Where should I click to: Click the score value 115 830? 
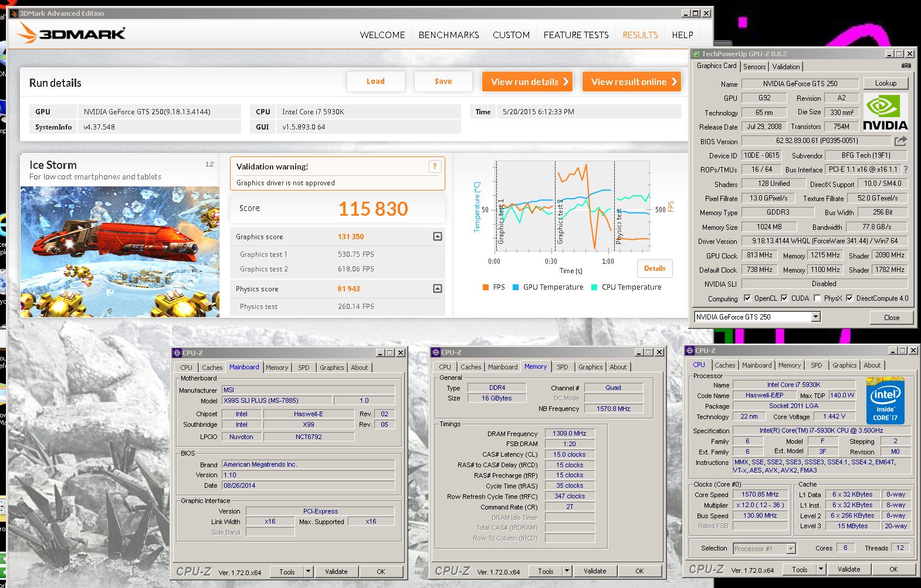tap(373, 209)
